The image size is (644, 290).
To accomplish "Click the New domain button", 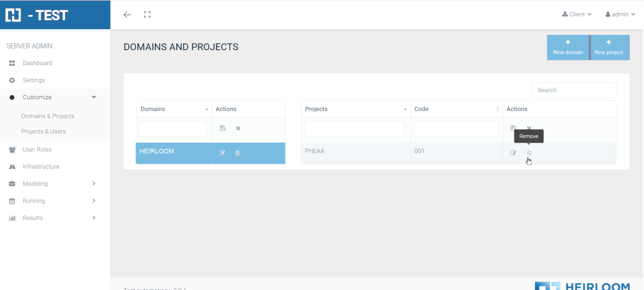I will tap(568, 48).
